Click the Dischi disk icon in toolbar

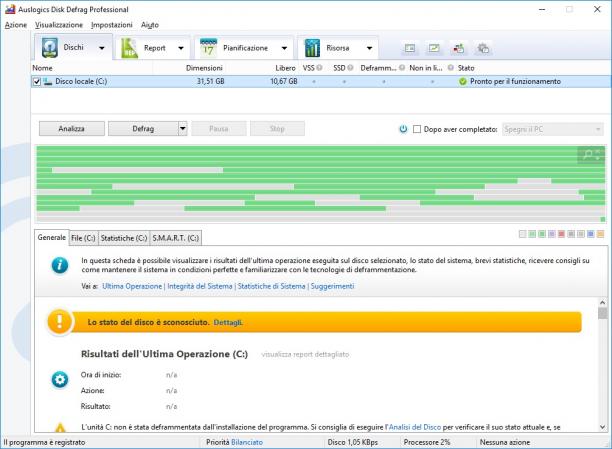[50, 48]
